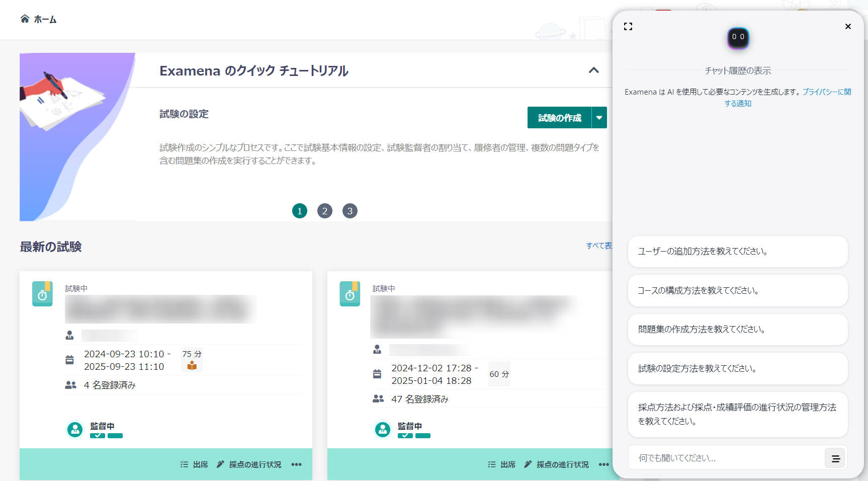The height and width of the screenshot is (481, 868).
Task: Click the 監督中 avatar on second card
Action: click(383, 430)
